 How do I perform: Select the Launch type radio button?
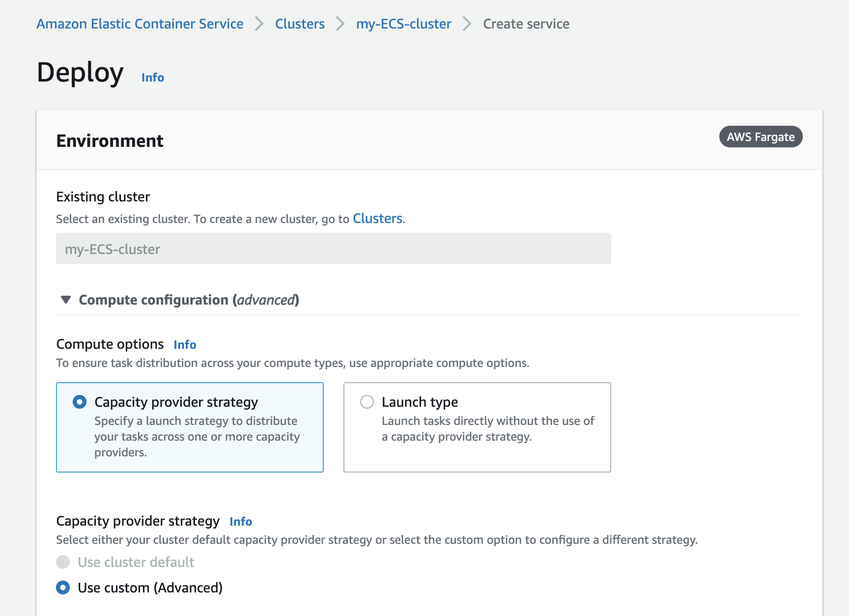coord(367,402)
